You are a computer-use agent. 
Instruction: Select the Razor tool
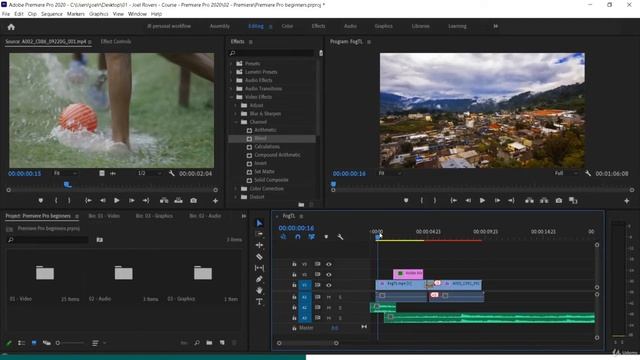(259, 257)
